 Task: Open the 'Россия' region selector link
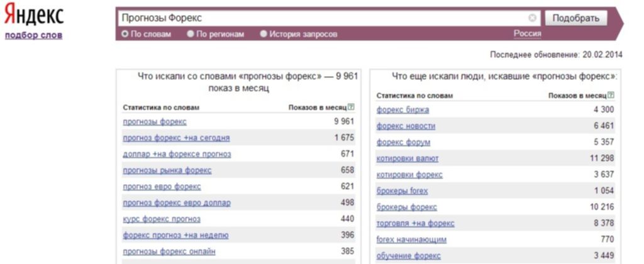click(528, 34)
